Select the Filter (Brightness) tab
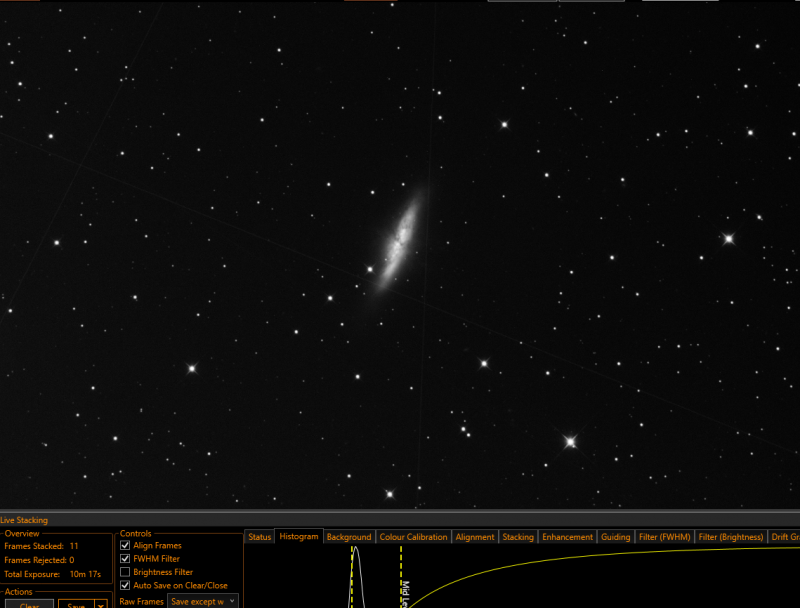 coord(731,537)
